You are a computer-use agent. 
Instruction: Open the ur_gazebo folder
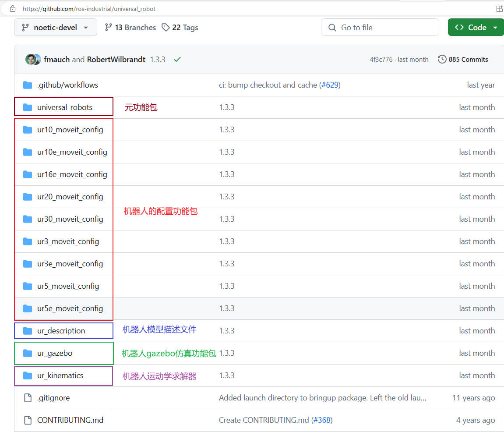[x=55, y=353]
